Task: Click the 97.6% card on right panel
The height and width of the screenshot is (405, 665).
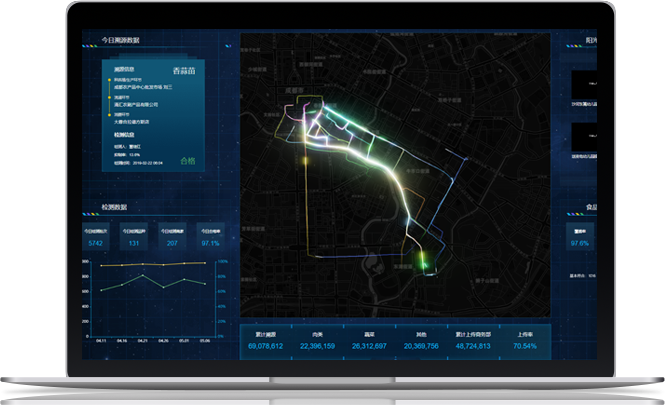Action: point(580,238)
